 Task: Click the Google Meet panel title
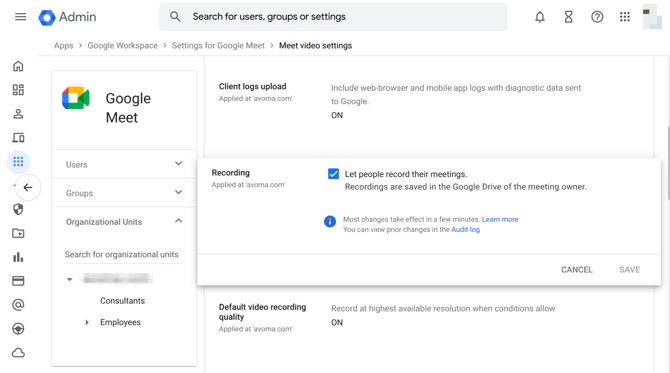point(128,108)
